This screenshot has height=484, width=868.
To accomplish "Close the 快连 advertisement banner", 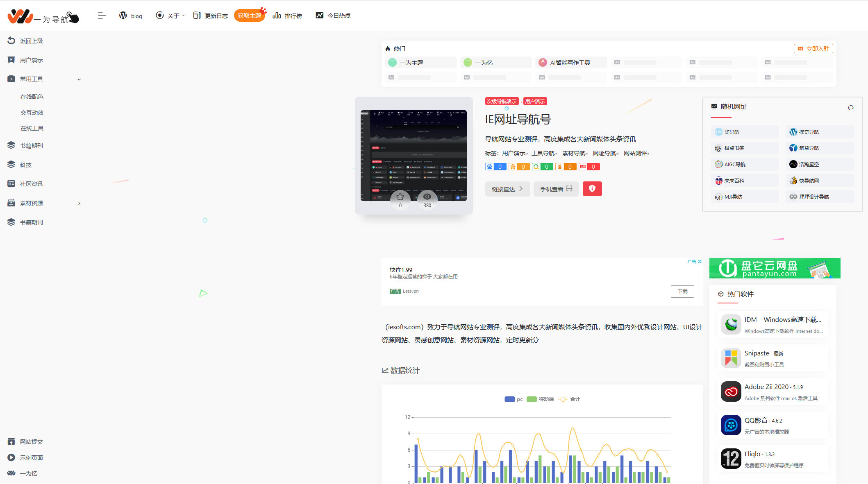I will (x=700, y=262).
